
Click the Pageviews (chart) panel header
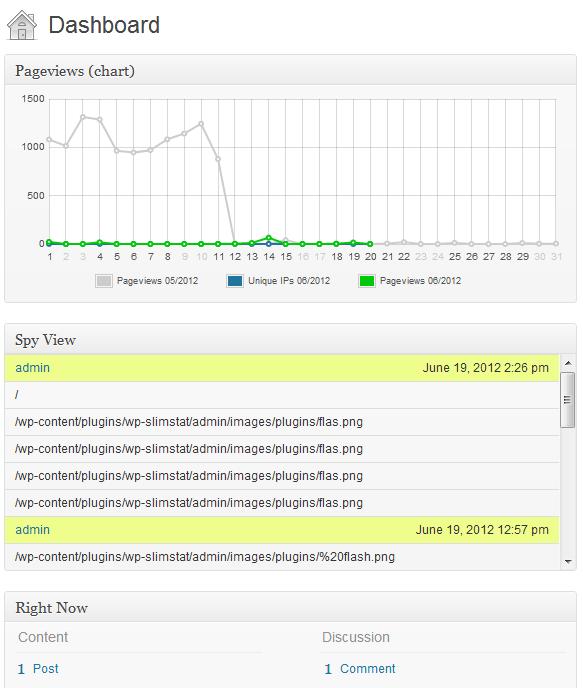(x=290, y=70)
